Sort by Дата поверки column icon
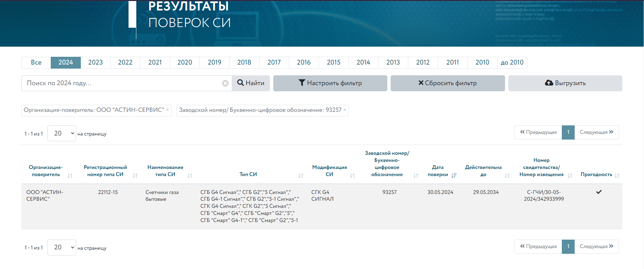Screen dimensions: 644x269 454,176
